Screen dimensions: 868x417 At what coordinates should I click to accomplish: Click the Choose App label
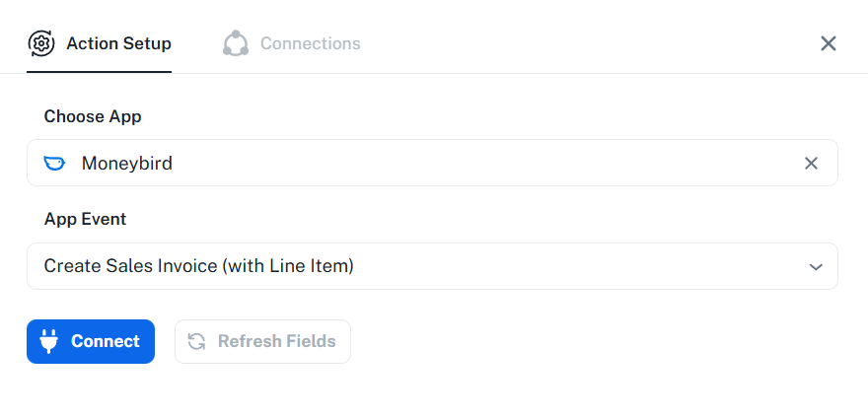tap(93, 116)
